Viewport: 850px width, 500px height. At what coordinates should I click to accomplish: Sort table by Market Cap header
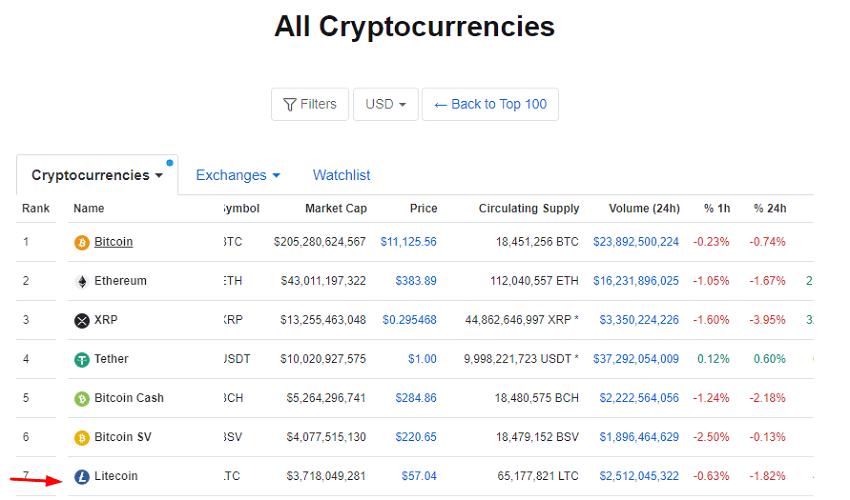pyautogui.click(x=336, y=208)
